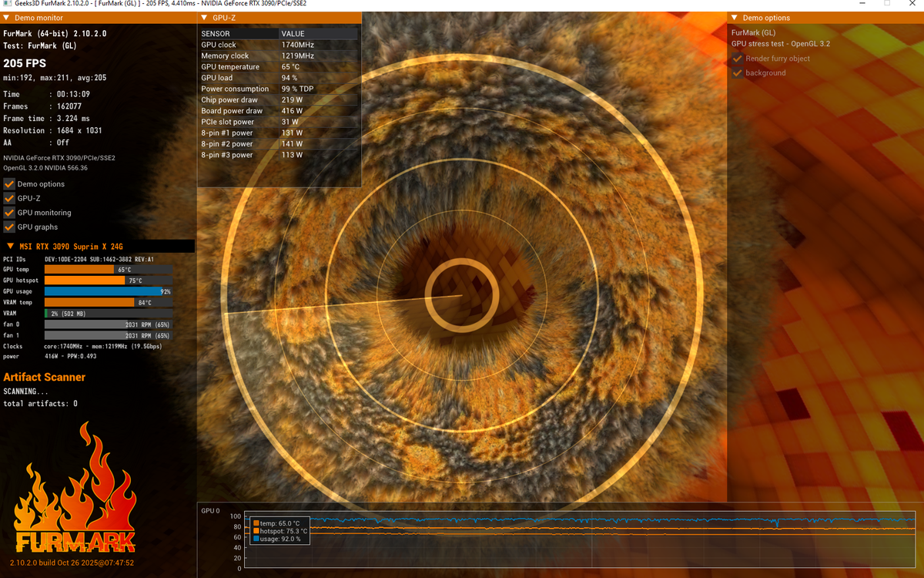Select the Memory clock row
This screenshot has height=578, width=924.
click(x=279, y=56)
